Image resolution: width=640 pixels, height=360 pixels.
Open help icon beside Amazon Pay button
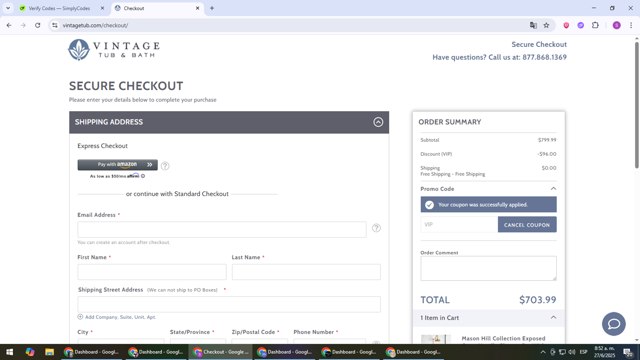point(165,166)
